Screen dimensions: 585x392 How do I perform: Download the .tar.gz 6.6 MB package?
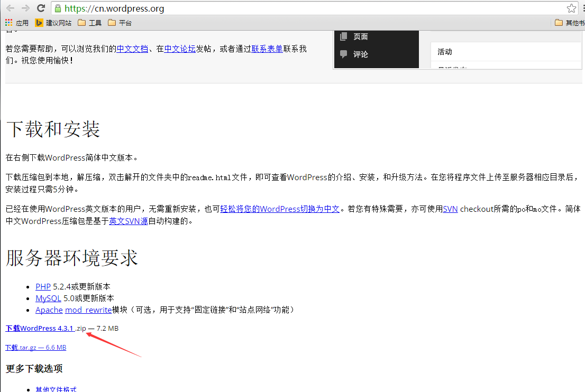tap(35, 347)
